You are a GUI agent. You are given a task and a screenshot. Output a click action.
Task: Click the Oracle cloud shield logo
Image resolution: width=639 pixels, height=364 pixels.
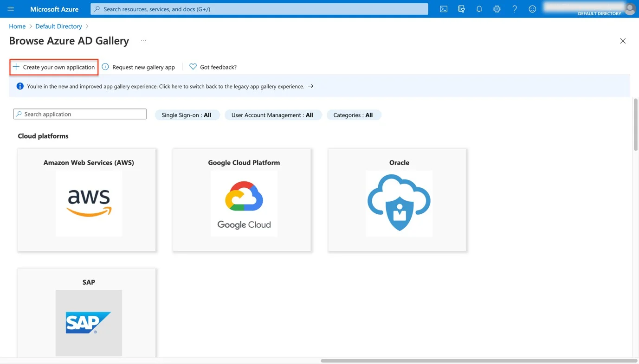click(x=399, y=204)
